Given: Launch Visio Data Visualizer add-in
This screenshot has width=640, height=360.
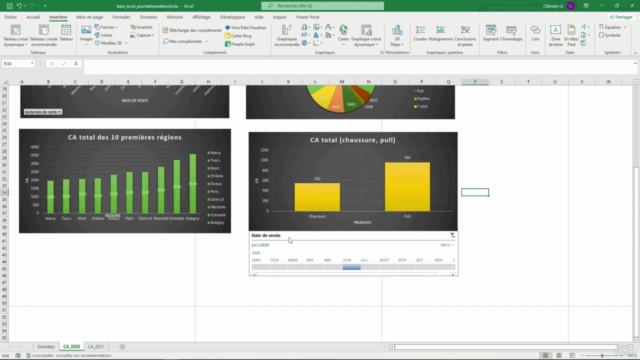Looking at the screenshot, I should pyautogui.click(x=245, y=27).
